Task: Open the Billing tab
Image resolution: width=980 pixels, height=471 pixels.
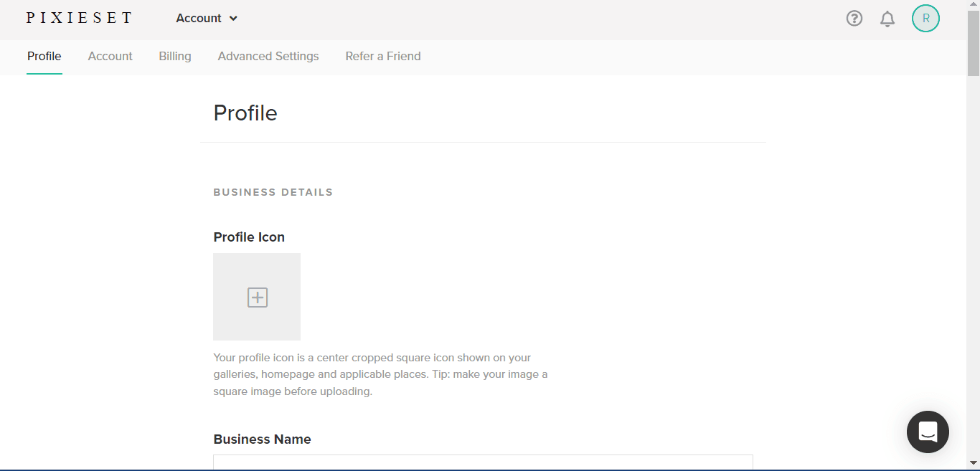Action: [x=175, y=56]
